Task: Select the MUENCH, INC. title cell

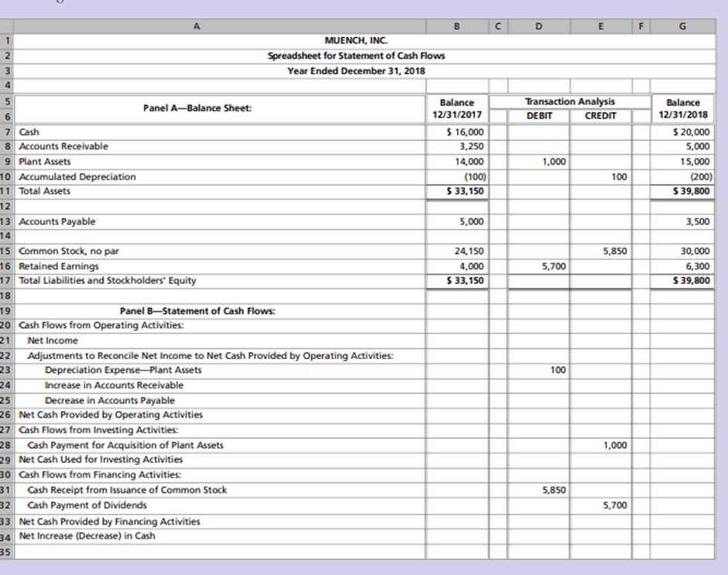Action: (x=356, y=40)
